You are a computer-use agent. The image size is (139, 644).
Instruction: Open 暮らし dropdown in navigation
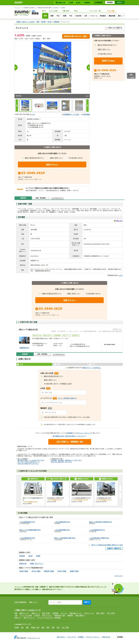click(121, 16)
